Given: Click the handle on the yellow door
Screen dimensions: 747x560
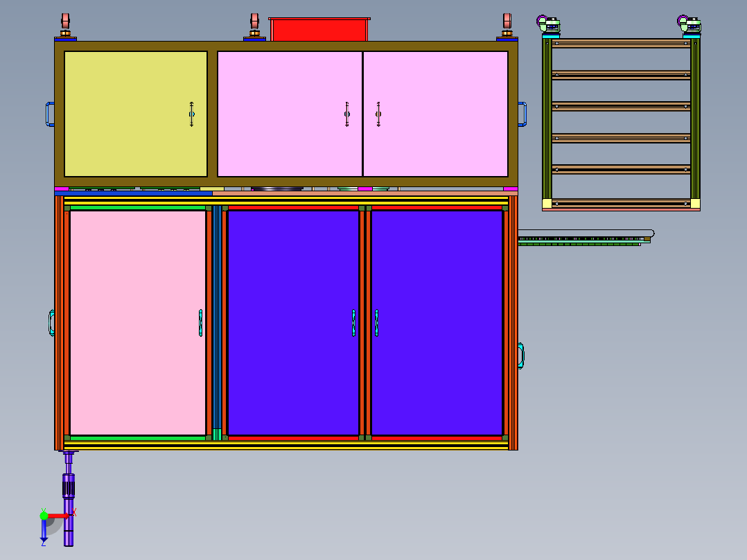Looking at the screenshot, I should 191,114.
